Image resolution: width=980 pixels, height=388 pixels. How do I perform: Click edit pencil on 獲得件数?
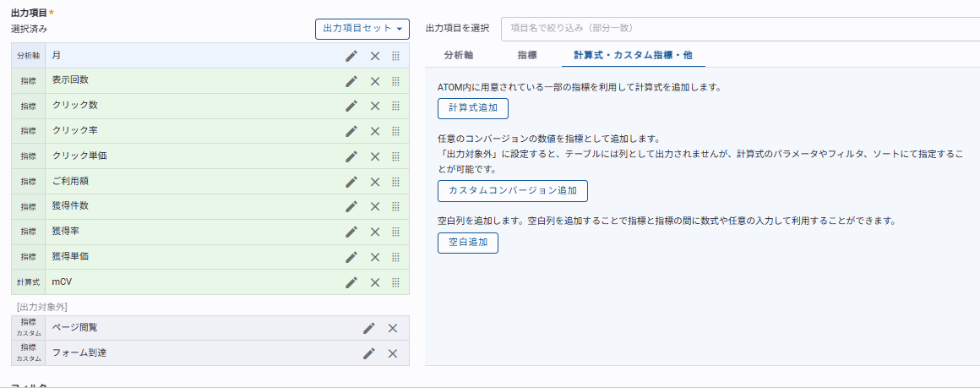351,207
